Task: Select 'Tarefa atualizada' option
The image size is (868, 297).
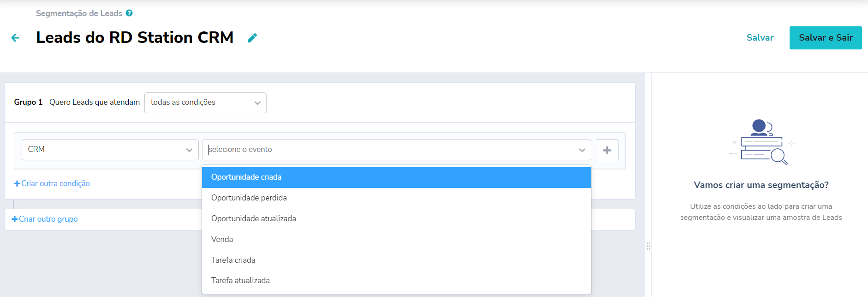Action: pos(240,280)
